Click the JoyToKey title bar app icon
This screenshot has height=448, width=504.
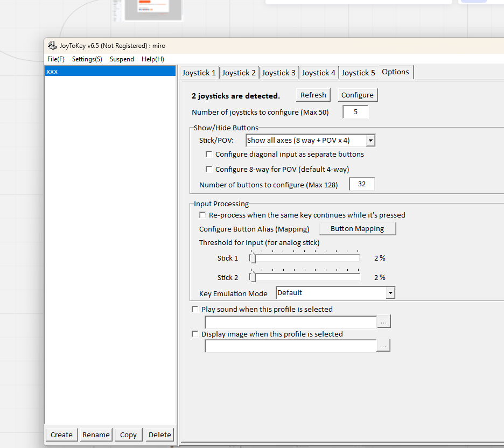coord(52,45)
